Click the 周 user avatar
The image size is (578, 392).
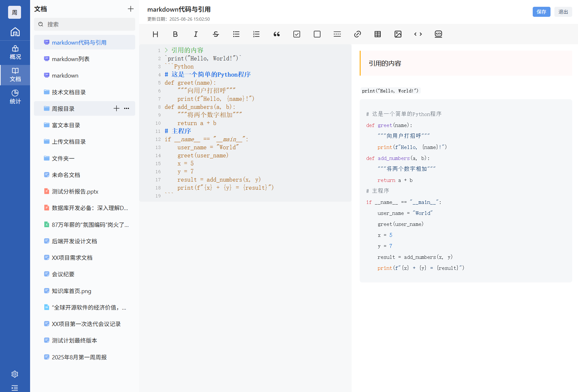15,12
